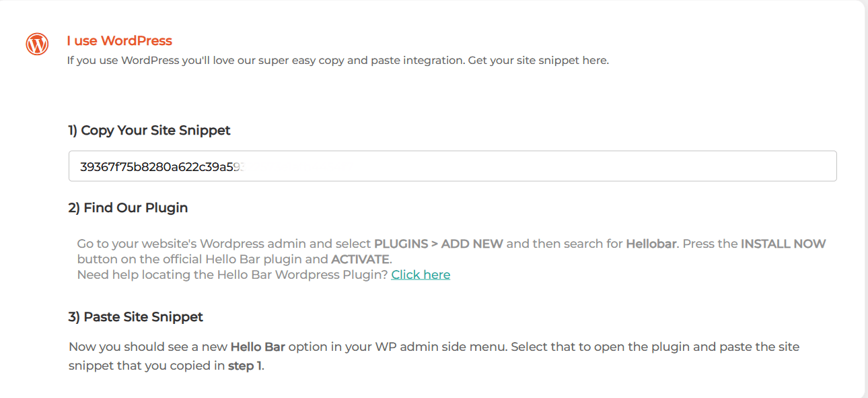
Task: Select the "3) Paste Site Snippet" heading
Action: pyautogui.click(x=135, y=317)
